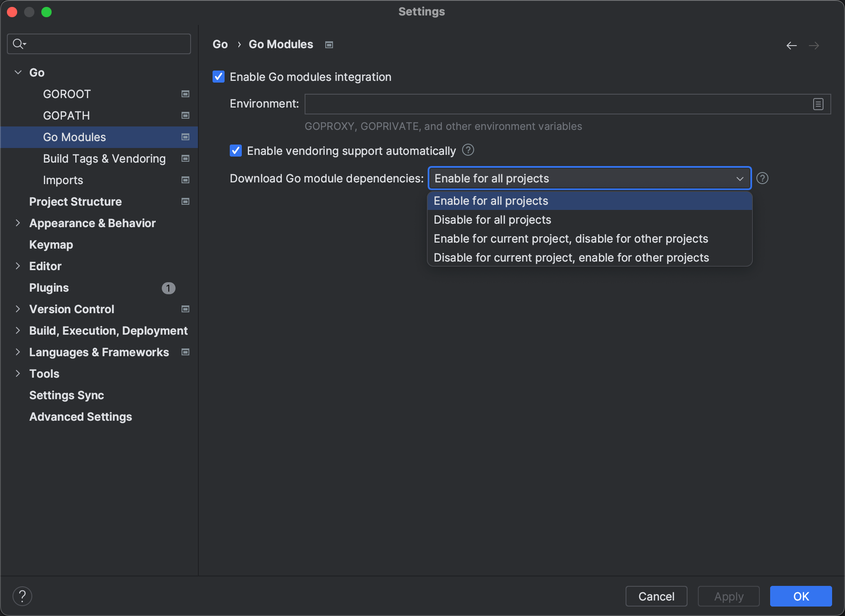845x616 pixels.
Task: Click into the Environment text field
Action: click(x=555, y=104)
